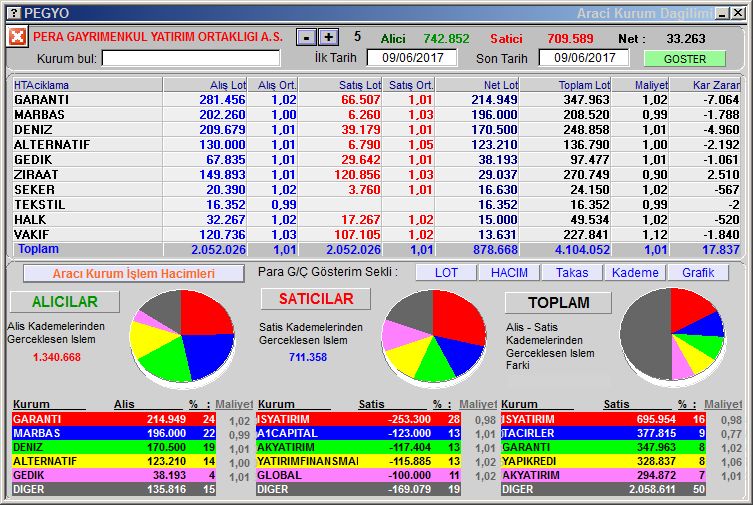Increase day count with plus button
The image size is (753, 505).
click(x=329, y=37)
